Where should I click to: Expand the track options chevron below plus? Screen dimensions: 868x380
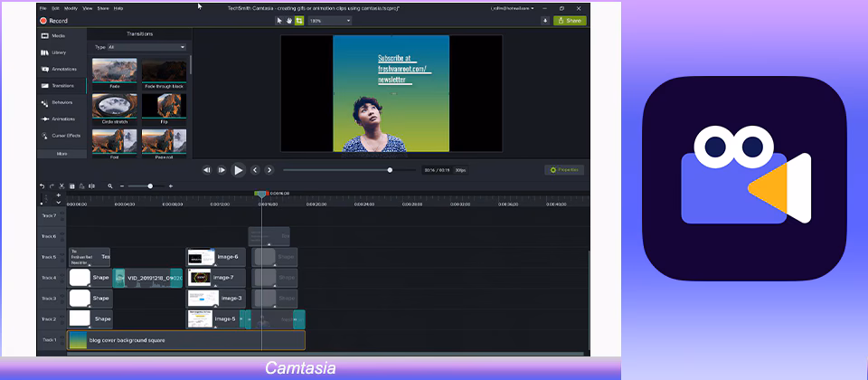tap(58, 202)
